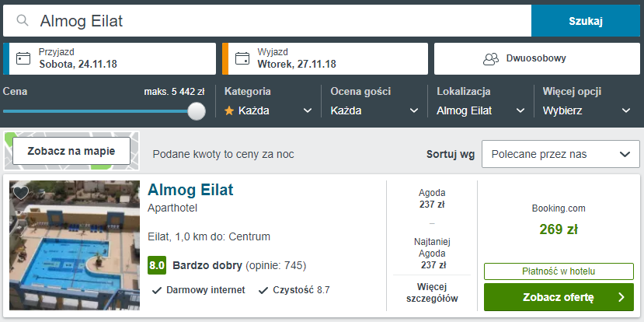Open the Almog Eilat hotel title link
Image resolution: width=644 pixels, height=322 pixels.
pos(190,190)
